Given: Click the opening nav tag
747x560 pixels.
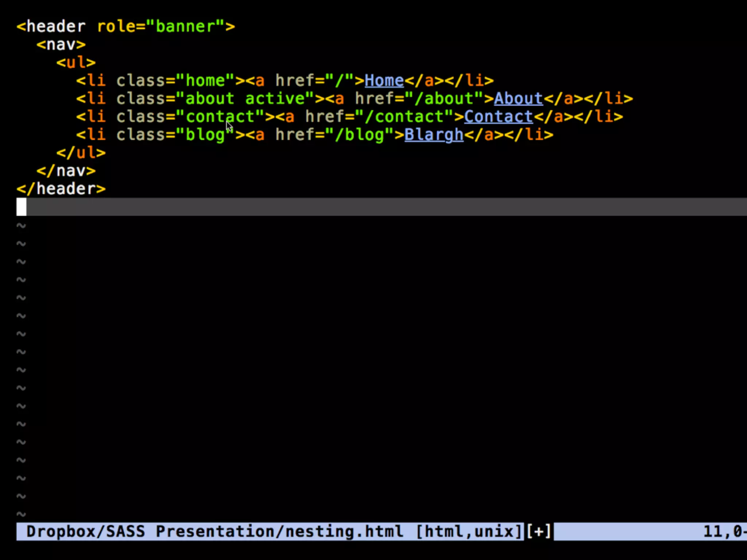Looking at the screenshot, I should point(61,45).
